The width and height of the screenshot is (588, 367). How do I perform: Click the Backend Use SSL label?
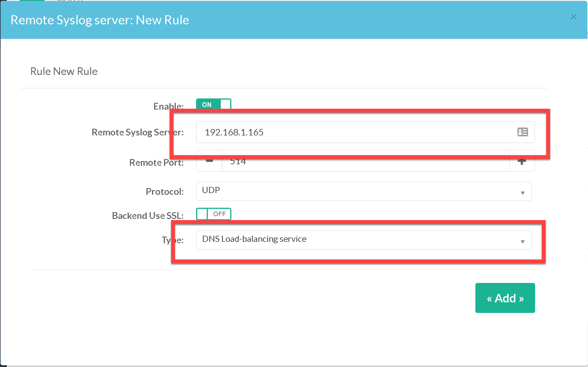[x=148, y=216]
